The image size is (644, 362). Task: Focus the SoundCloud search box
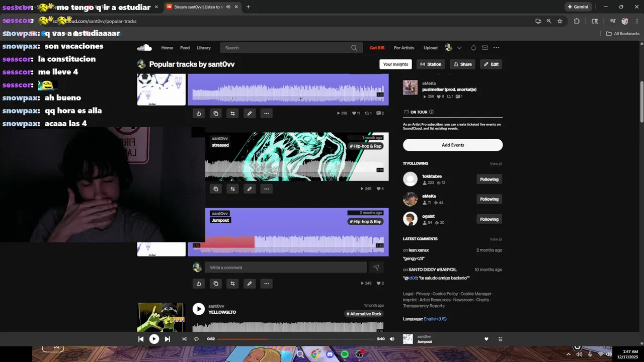[x=291, y=48]
